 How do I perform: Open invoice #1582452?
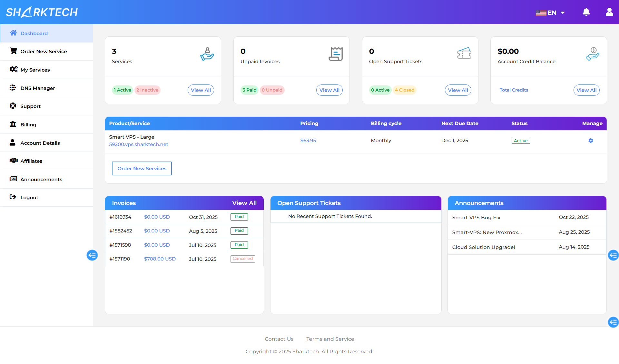coord(121,231)
